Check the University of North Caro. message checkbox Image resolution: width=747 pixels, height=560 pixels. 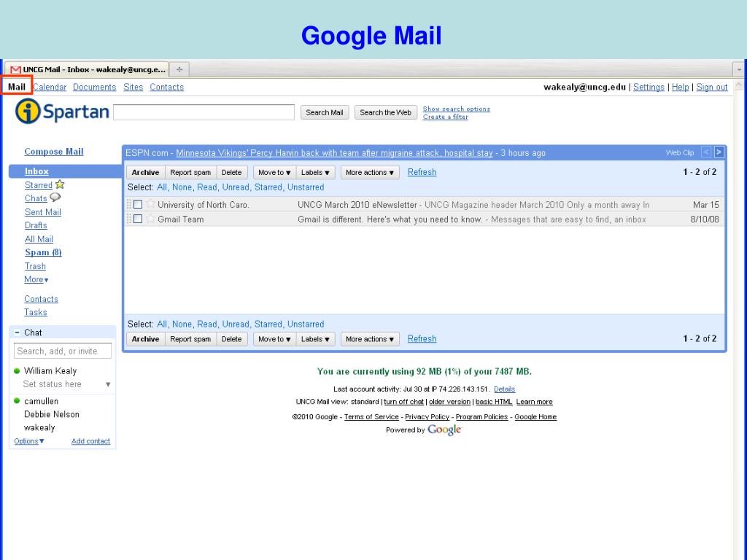[x=138, y=204]
